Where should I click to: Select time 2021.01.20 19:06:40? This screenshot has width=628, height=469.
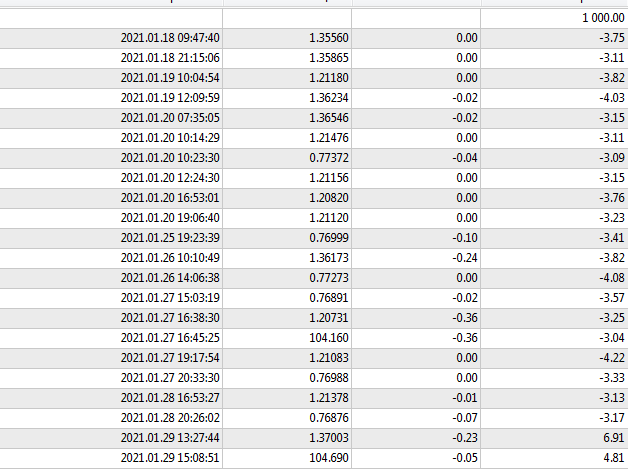(170, 218)
